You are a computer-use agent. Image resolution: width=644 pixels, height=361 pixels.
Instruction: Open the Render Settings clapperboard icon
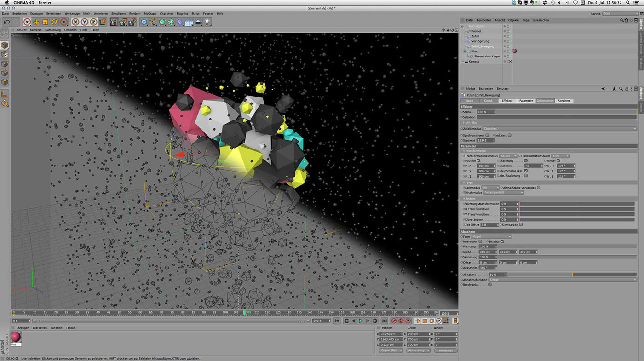[132, 22]
